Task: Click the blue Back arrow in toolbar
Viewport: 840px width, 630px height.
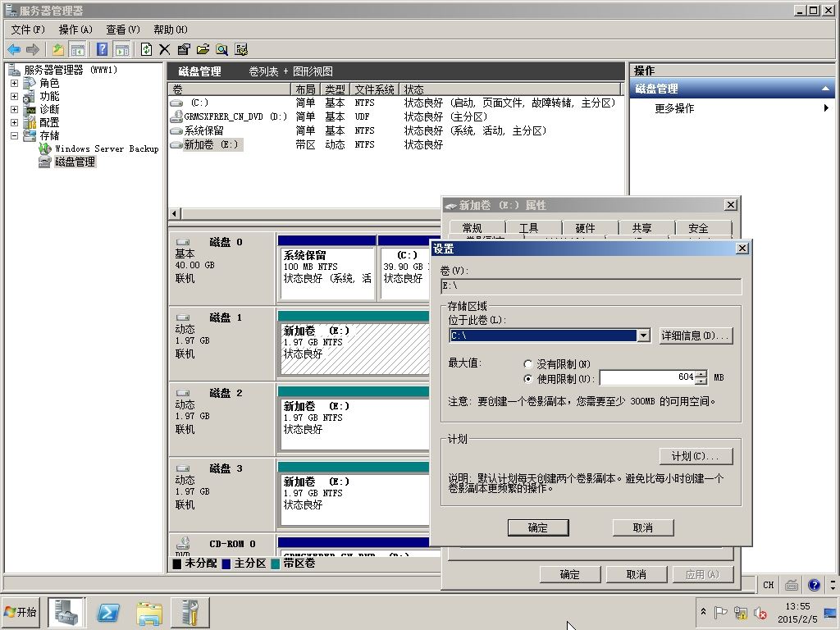Action: tap(14, 50)
